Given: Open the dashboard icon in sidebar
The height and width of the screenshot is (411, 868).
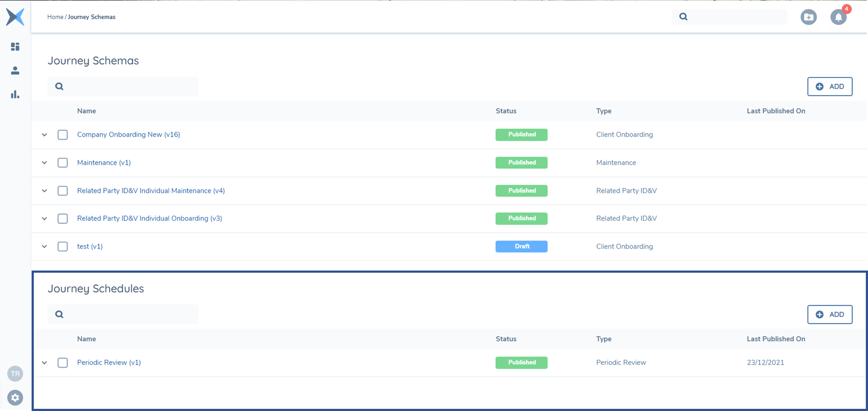Looking at the screenshot, I should point(15,46).
